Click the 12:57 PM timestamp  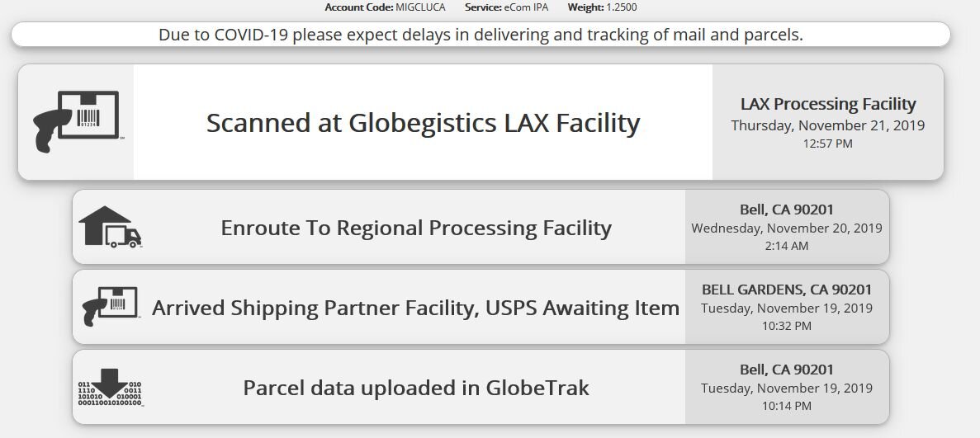pos(828,144)
